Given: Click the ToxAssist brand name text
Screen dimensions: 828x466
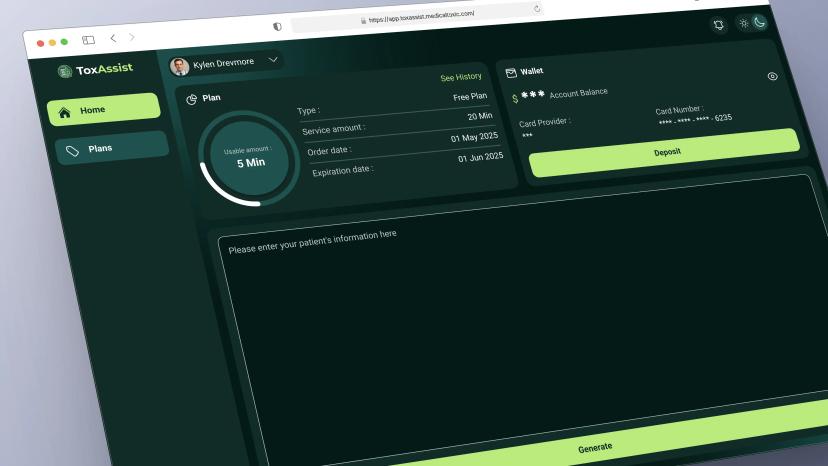Looking at the screenshot, I should pos(104,69).
